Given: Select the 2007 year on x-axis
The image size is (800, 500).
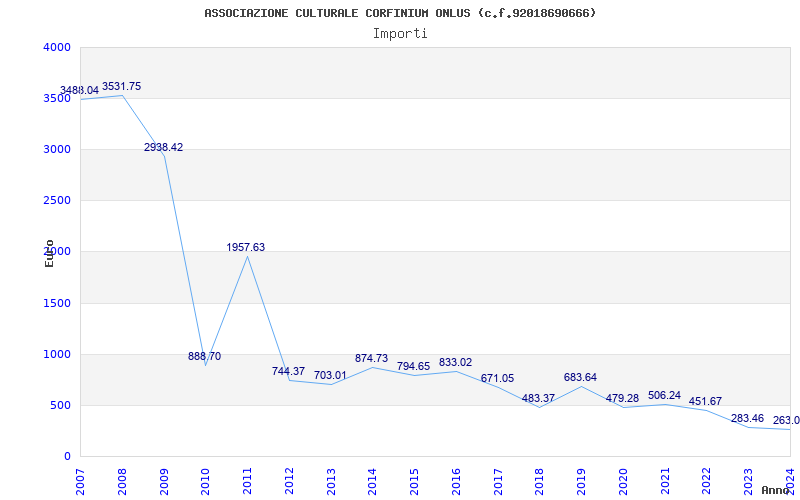Looking at the screenshot, I should click(80, 480).
